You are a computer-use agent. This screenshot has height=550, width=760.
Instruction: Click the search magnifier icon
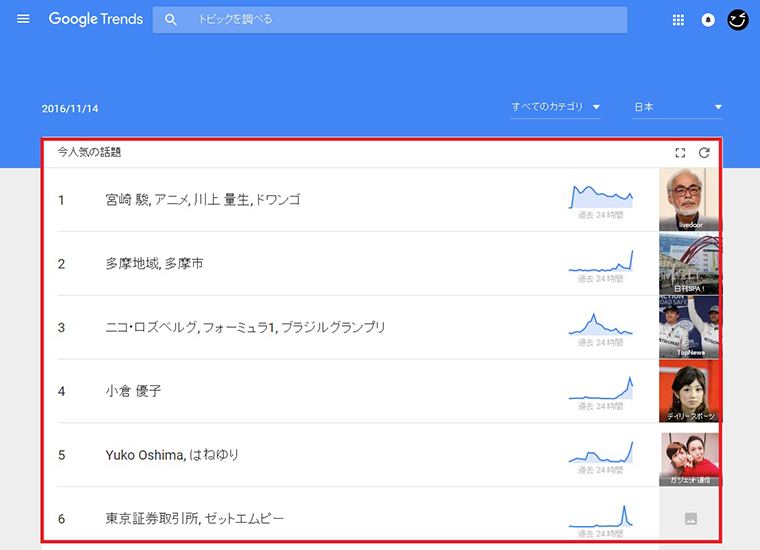[171, 19]
